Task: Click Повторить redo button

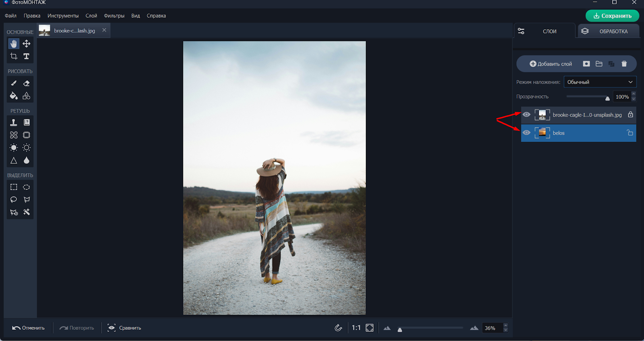Action: [x=76, y=328]
